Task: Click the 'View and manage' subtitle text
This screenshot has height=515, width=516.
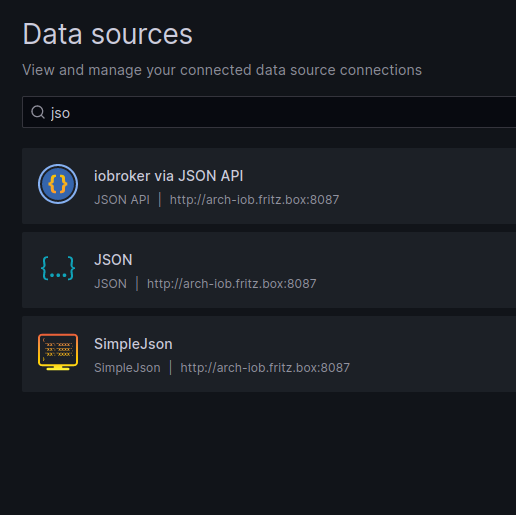Action: click(x=222, y=70)
